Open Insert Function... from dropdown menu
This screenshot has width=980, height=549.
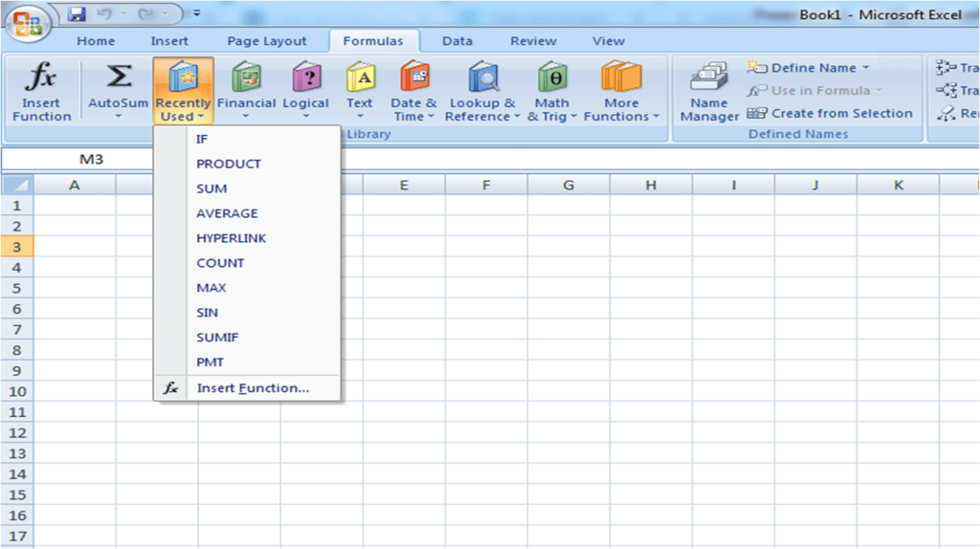point(248,388)
